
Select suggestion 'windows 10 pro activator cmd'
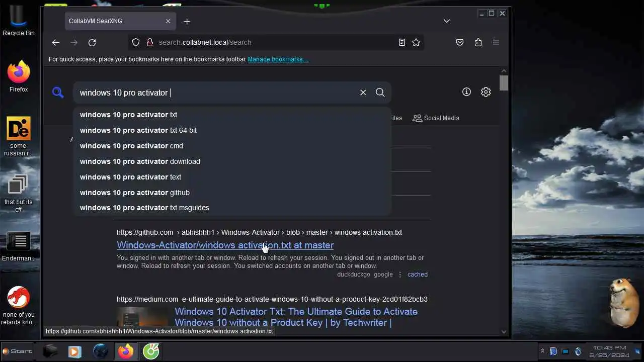pyautogui.click(x=232, y=146)
